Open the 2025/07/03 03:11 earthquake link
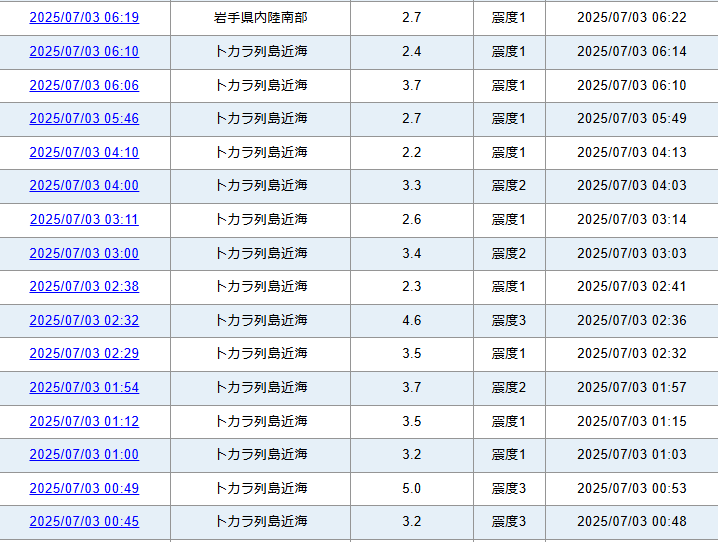This screenshot has width=718, height=542. tap(84, 219)
